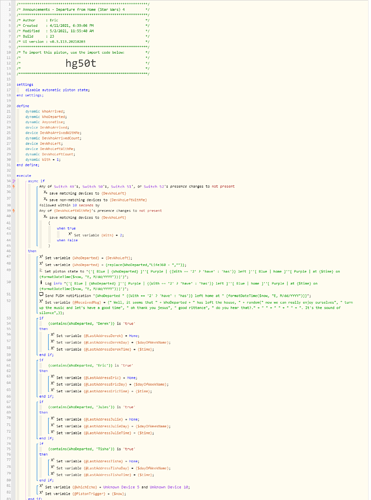Click the settings keyword
The image size is (371, 500).
click(x=25, y=85)
